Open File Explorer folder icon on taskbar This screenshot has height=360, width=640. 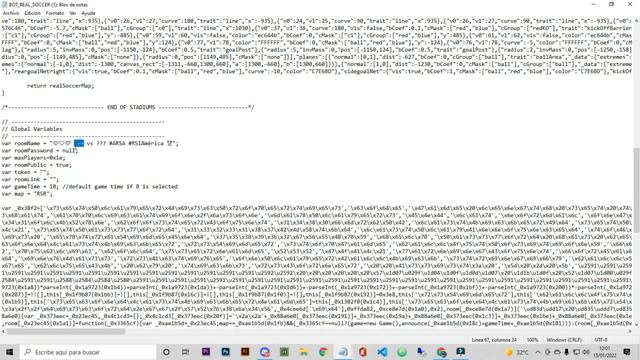[304, 352]
